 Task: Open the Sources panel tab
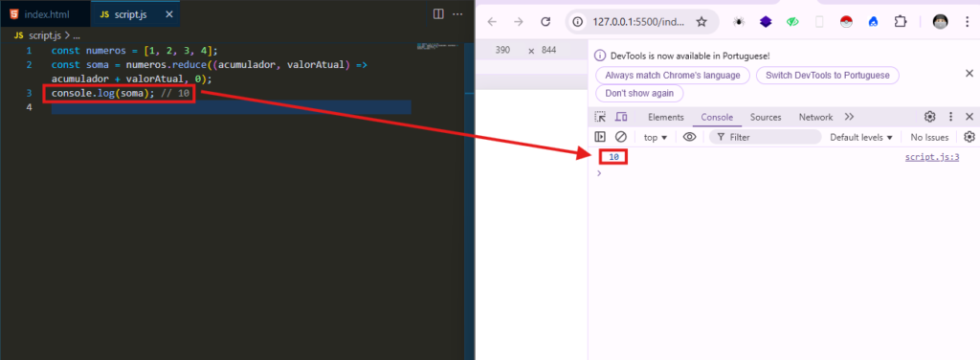coord(766,117)
